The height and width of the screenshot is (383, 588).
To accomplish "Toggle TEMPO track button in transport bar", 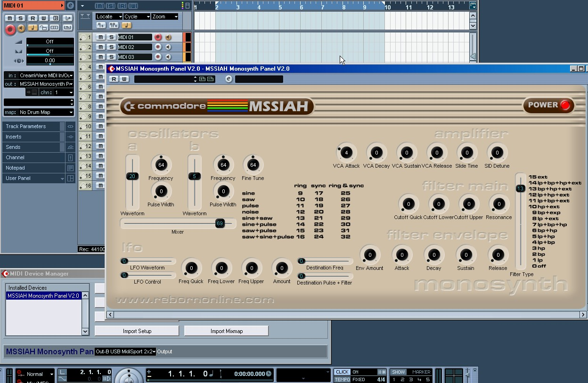I will coord(343,379).
